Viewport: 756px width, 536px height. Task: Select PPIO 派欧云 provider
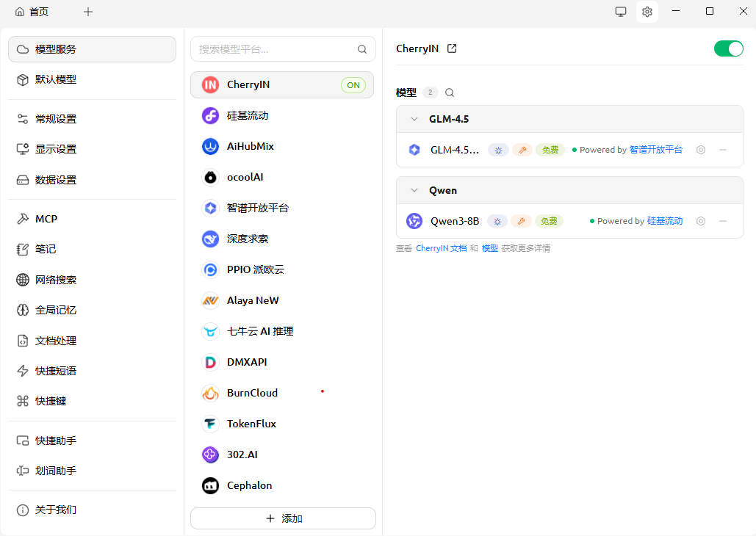pos(282,270)
